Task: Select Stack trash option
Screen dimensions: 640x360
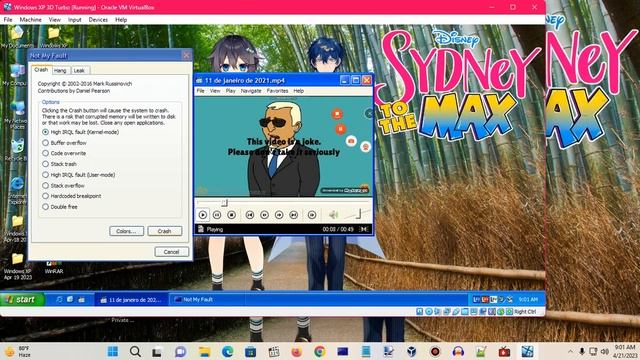Action: pos(60,164)
